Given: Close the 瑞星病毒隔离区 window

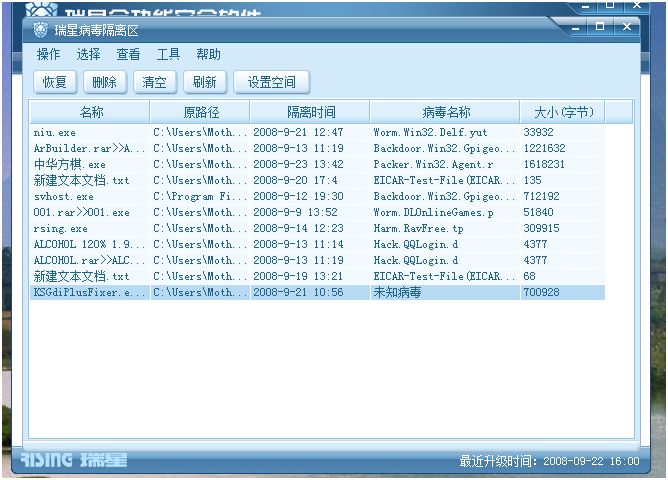Looking at the screenshot, I should (627, 27).
